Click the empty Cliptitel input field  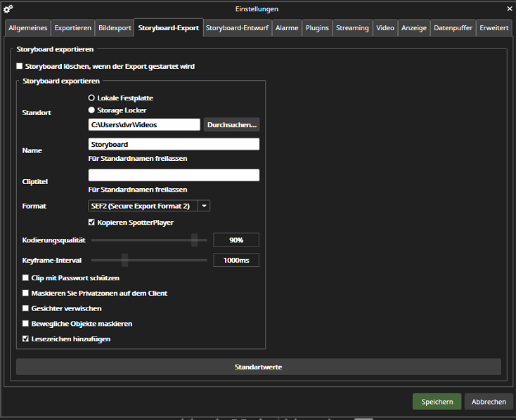coord(174,175)
